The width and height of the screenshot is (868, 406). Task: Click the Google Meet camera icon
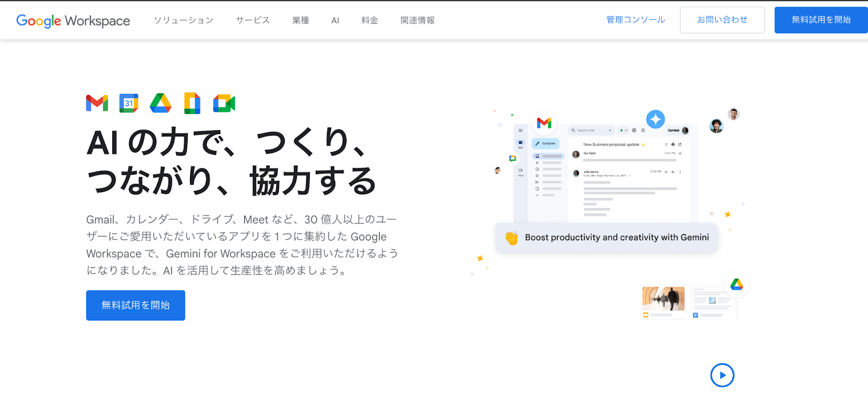224,103
